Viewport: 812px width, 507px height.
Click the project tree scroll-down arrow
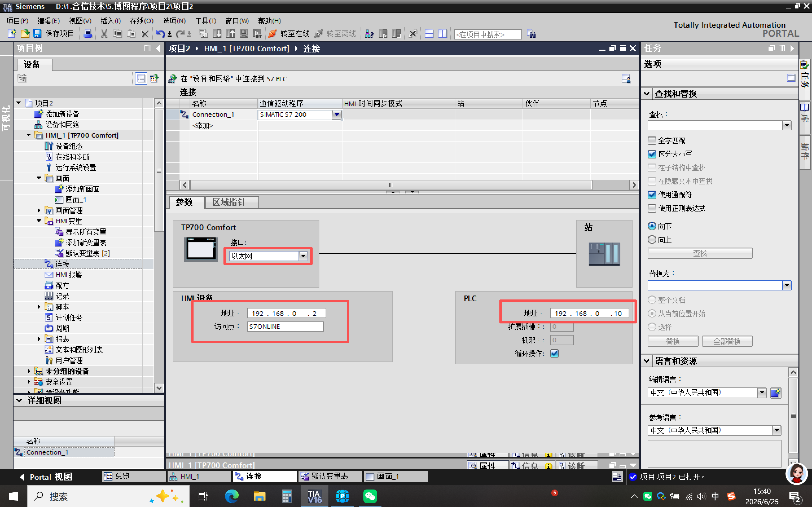click(159, 388)
